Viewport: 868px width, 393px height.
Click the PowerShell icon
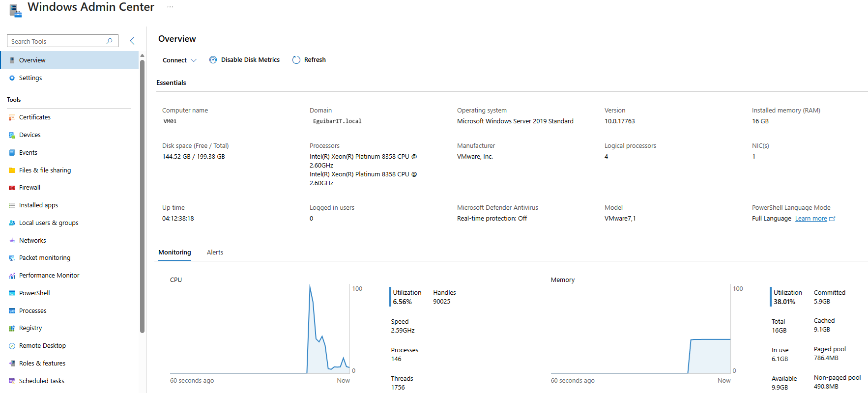pos(12,293)
